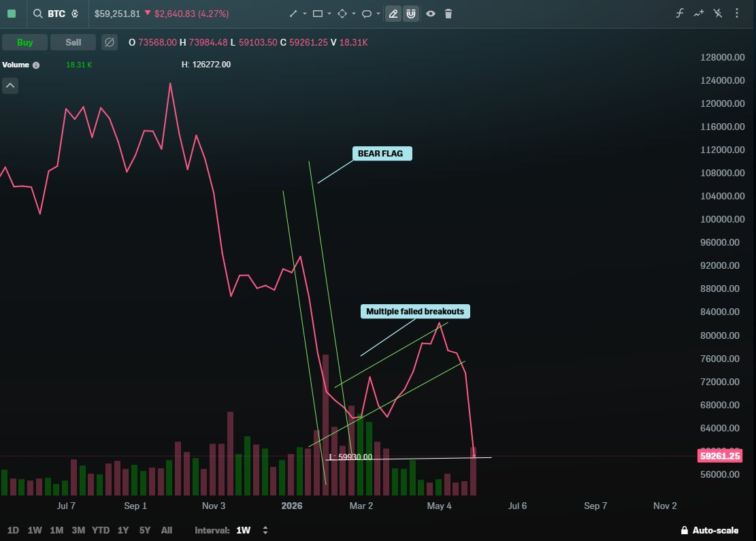Click the 18.31 K volume value
Screen dimensions: 756x541
coord(79,65)
